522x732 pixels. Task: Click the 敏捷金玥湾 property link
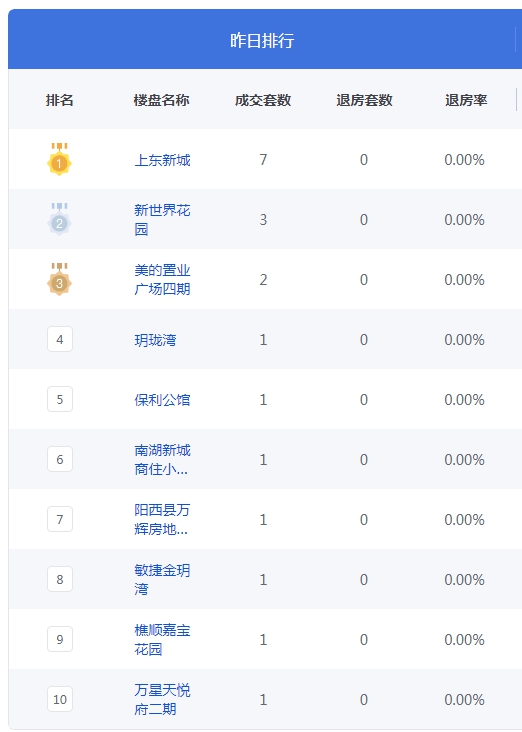pos(162,579)
